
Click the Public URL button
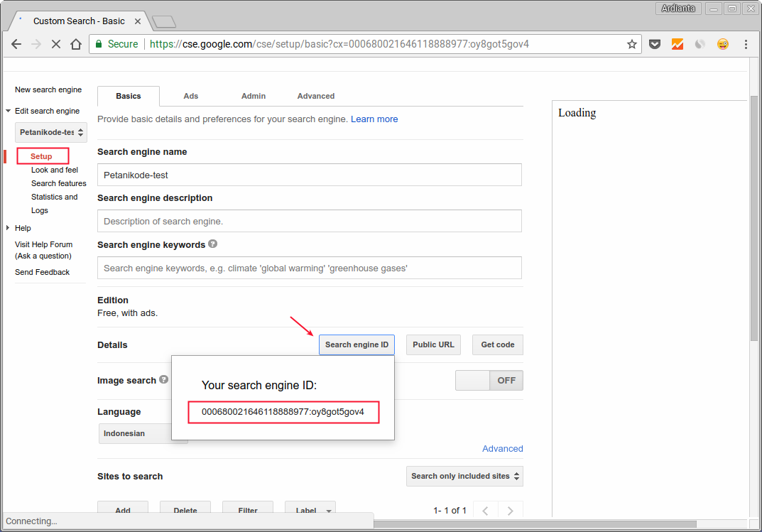[433, 344]
